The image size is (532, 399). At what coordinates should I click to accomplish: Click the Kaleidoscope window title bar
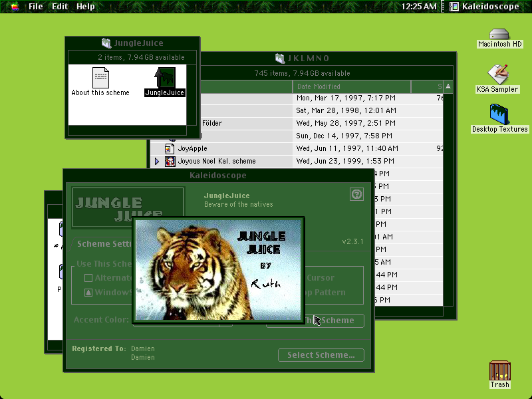(x=218, y=176)
